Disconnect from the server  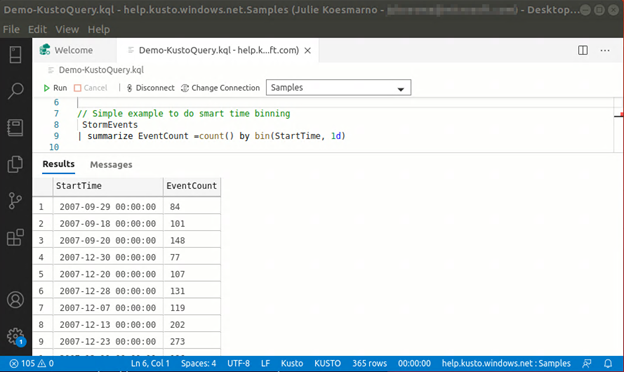tap(150, 88)
